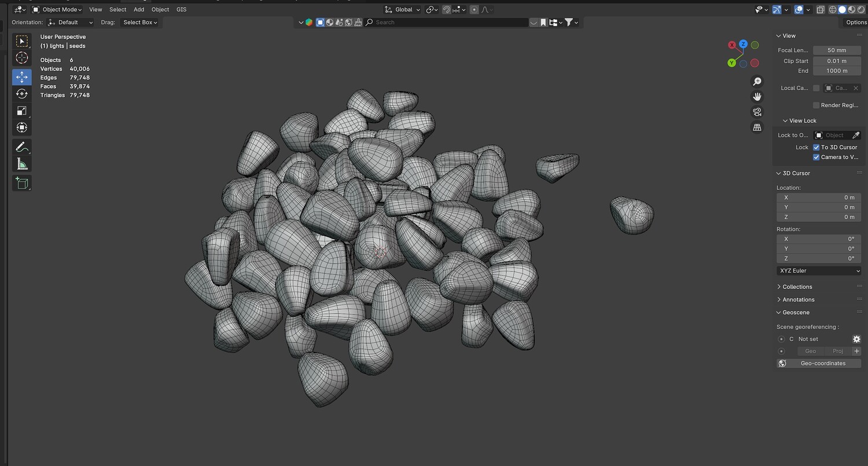
Task: Open the XYZ Euler rotation mode dropdown
Action: point(819,271)
